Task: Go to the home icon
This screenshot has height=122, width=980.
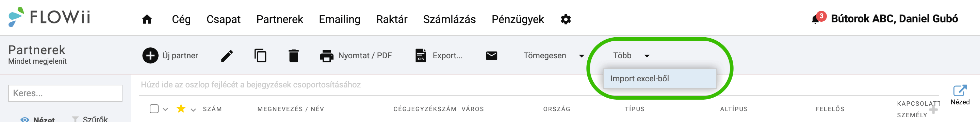Action: coord(147,19)
